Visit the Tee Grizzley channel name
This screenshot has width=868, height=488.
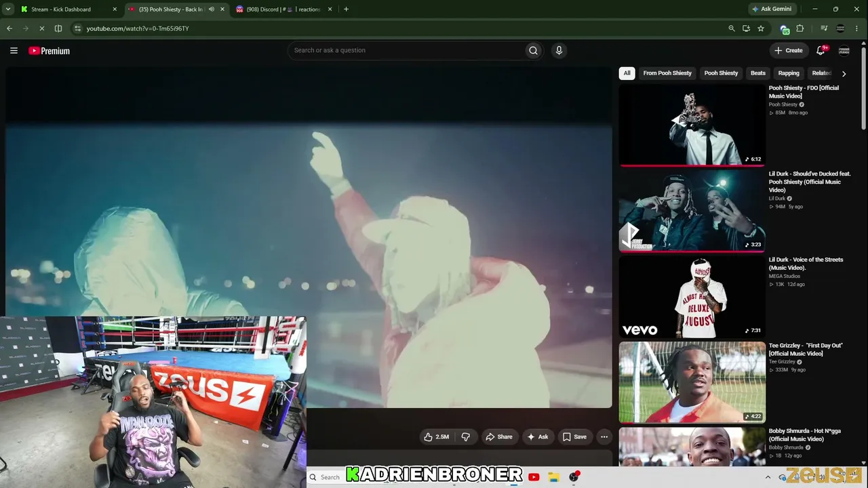782,362
